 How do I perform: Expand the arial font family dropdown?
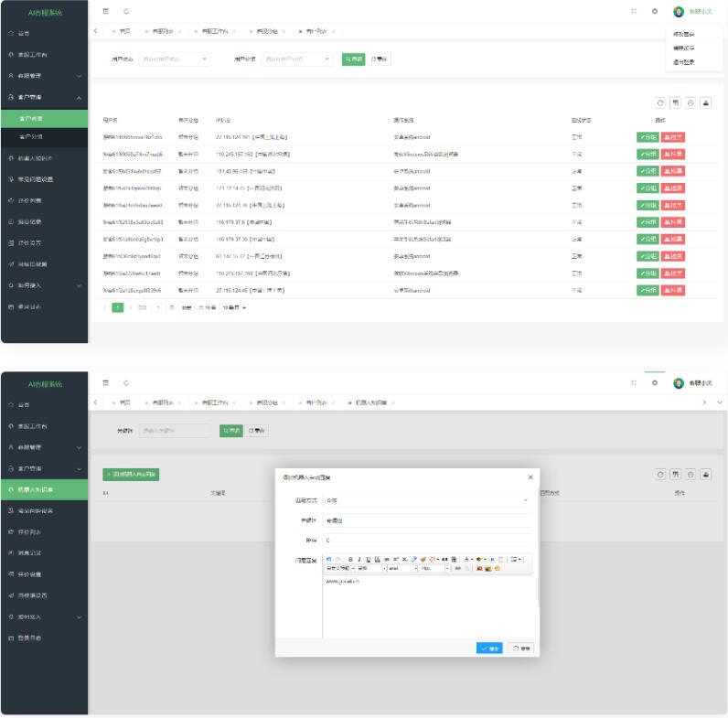401,568
